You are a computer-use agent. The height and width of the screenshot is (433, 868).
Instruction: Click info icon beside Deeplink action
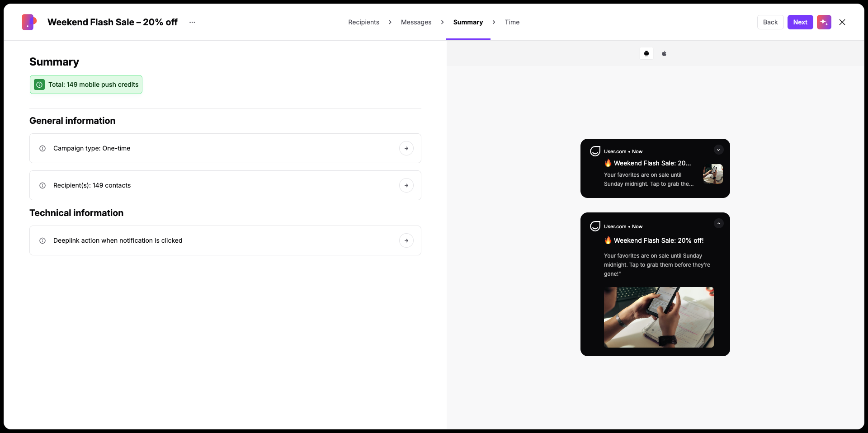pyautogui.click(x=42, y=240)
